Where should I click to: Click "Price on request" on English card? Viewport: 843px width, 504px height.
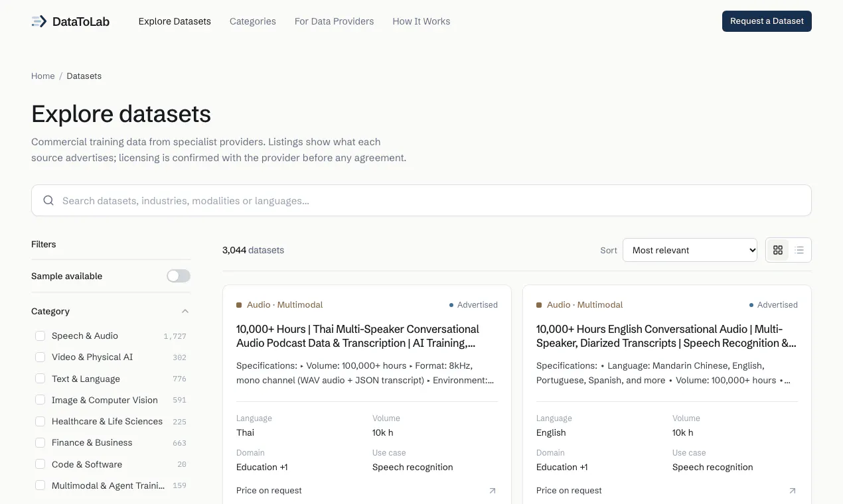569,491
